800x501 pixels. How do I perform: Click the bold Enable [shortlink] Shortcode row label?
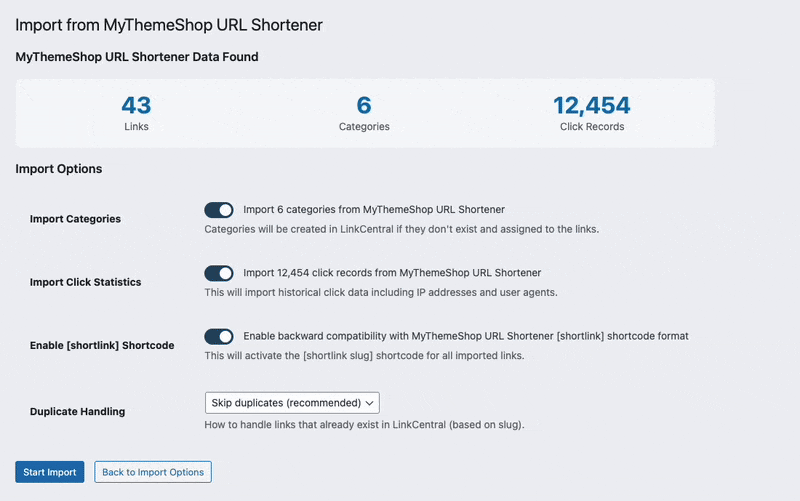click(x=102, y=345)
